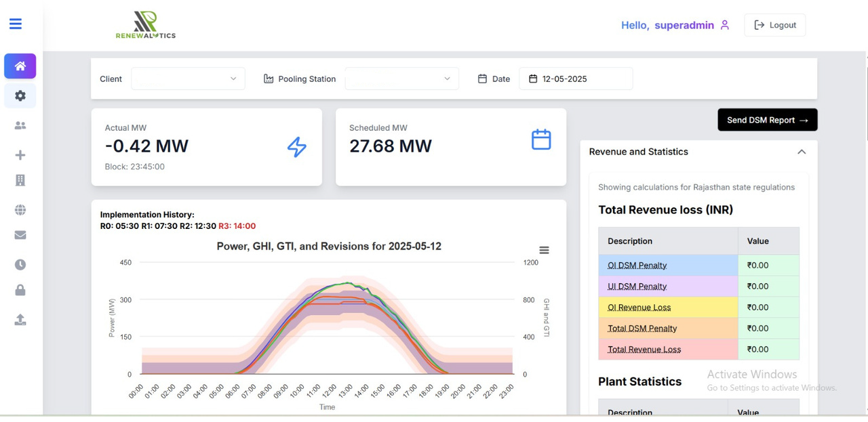868x422 pixels.
Task: Collapse the Revenue and Statistics panel
Action: (801, 152)
